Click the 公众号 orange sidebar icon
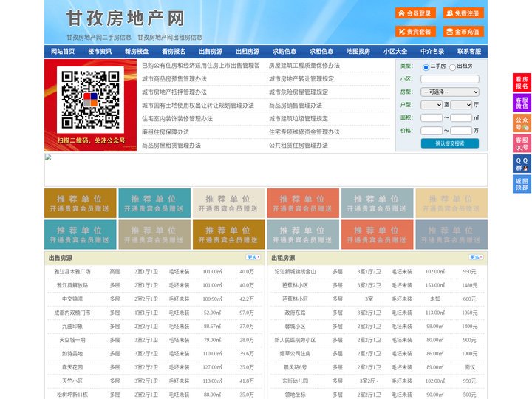This screenshot has height=399, width=532. click(x=522, y=123)
